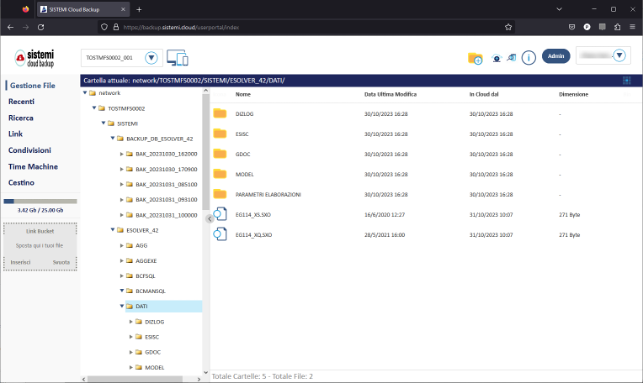Collapse the SISTEMI tree node
644x384 pixels.
104,123
